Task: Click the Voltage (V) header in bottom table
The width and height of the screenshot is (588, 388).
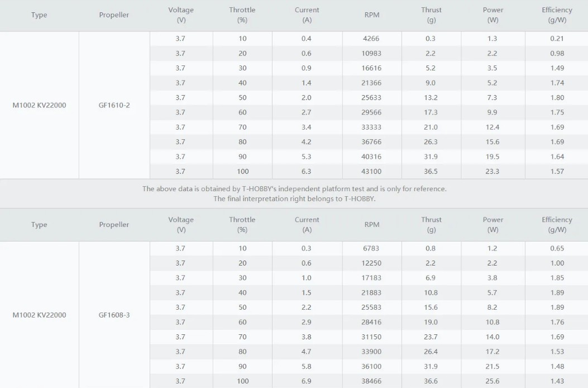Action: [181, 225]
